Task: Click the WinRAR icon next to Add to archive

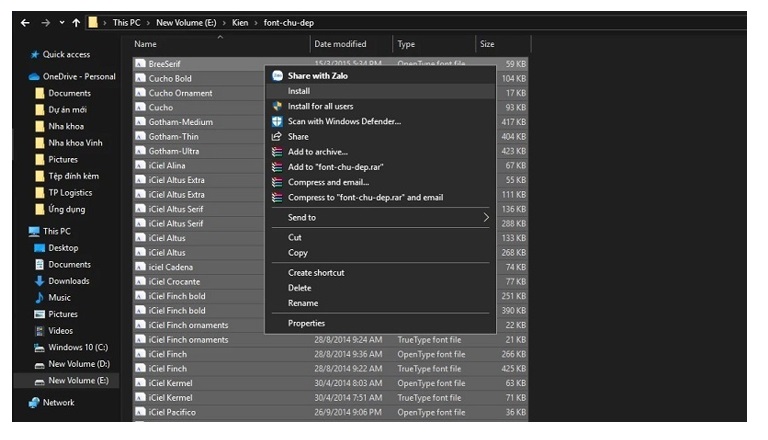Action: (x=277, y=152)
